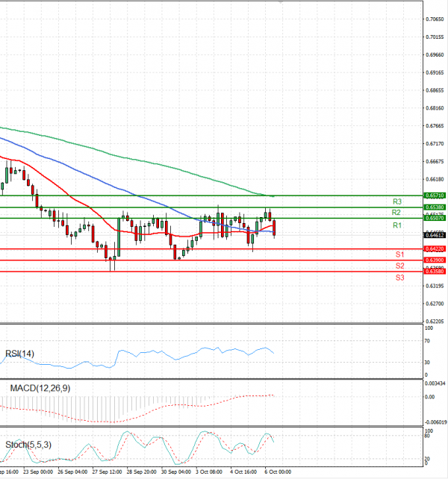Click the R3 resistance label
Image resolution: width=448 pixels, height=479 pixels.
click(x=397, y=201)
